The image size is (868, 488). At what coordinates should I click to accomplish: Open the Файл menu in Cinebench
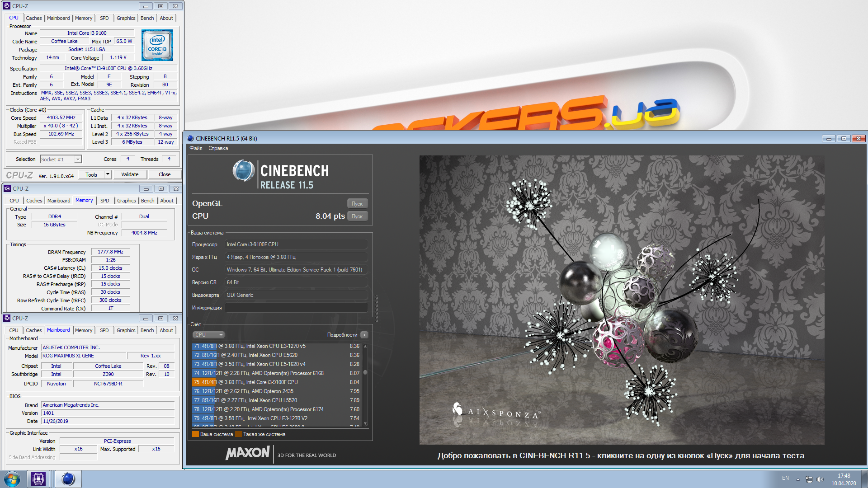point(196,148)
